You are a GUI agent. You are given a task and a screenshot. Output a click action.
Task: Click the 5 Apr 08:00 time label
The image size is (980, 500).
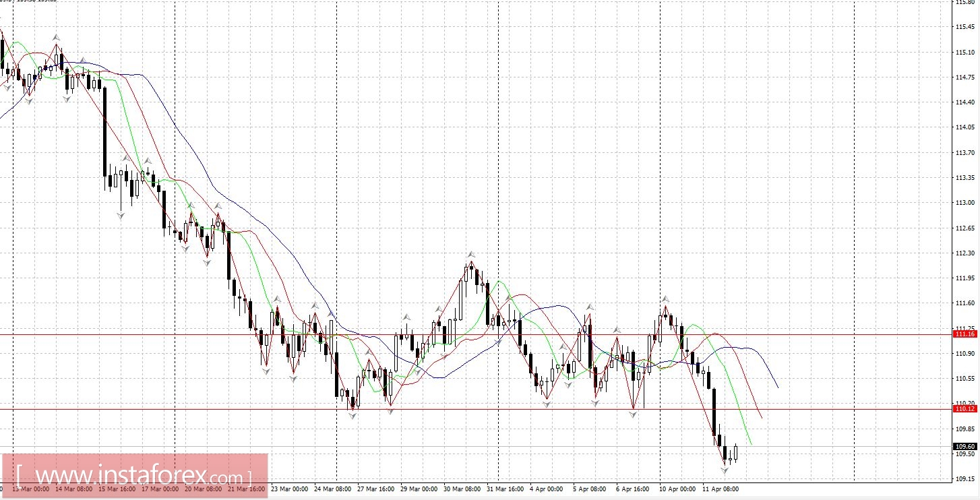pos(590,489)
